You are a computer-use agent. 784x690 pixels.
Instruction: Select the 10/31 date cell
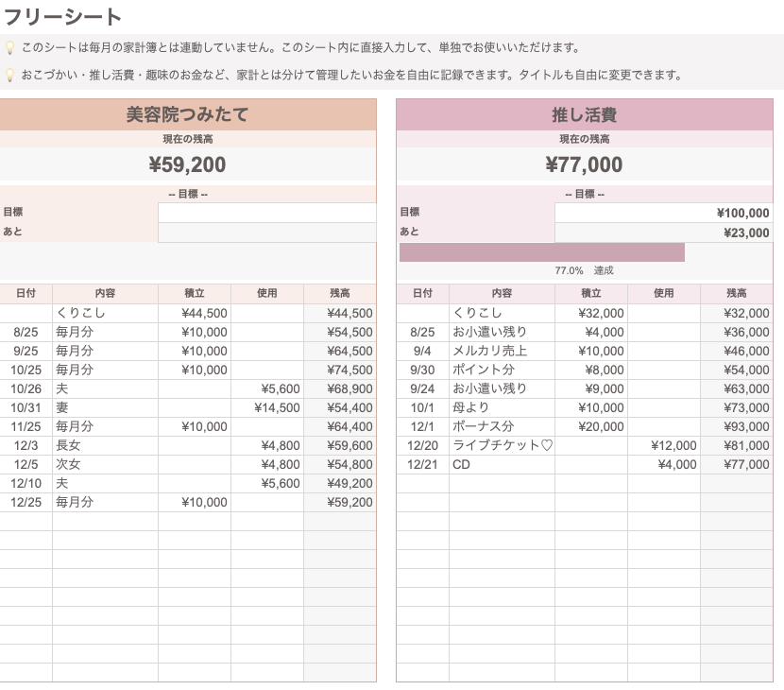pyautogui.click(x=26, y=407)
